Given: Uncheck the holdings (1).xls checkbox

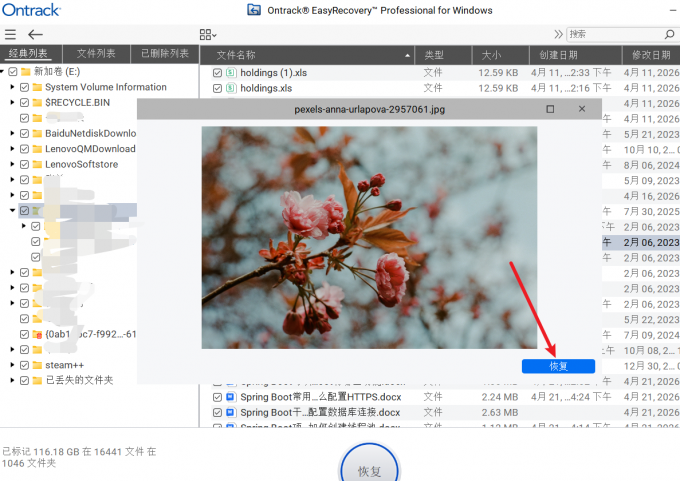Looking at the screenshot, I should click(x=217, y=73).
